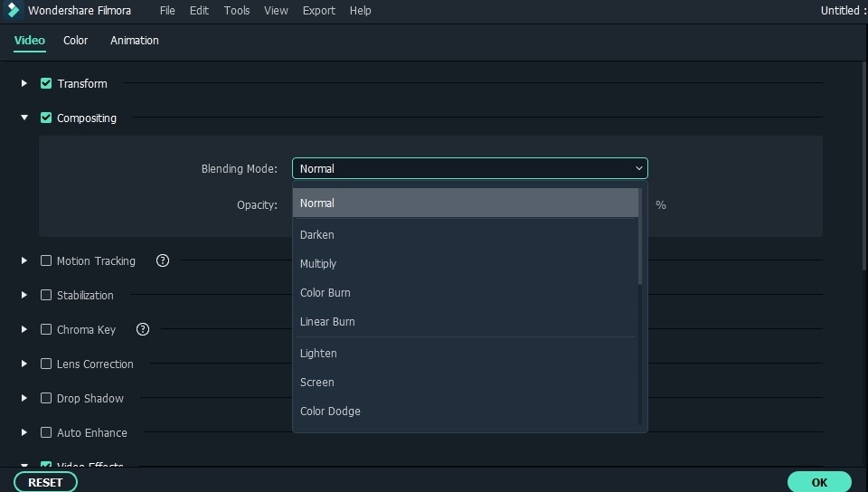Click the Opacity label
Screen dimensions: 868x492
click(x=257, y=204)
